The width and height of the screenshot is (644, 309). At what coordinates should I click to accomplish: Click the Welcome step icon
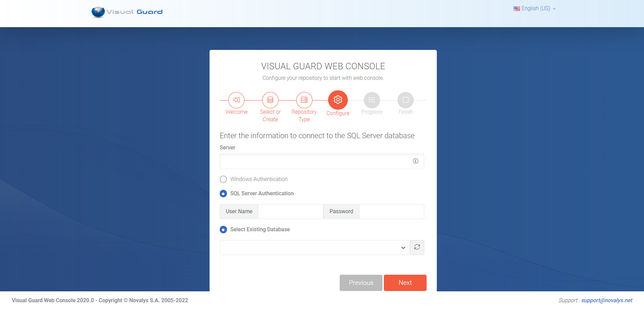[236, 100]
